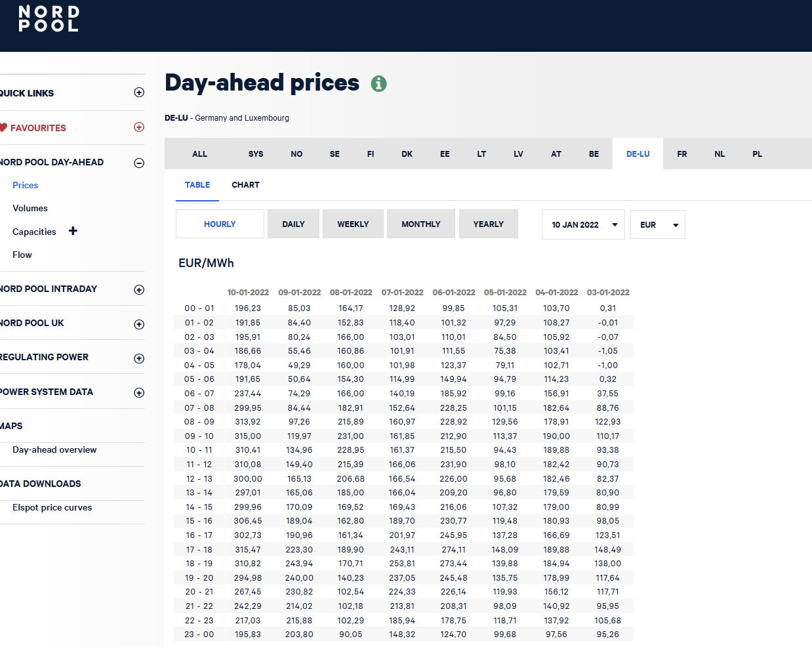Expand Nord Pool UK plus icon
This screenshot has width=812, height=647.
(x=139, y=324)
